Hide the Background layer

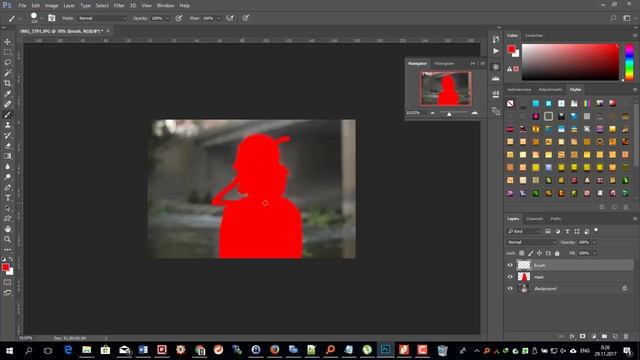[x=510, y=289]
